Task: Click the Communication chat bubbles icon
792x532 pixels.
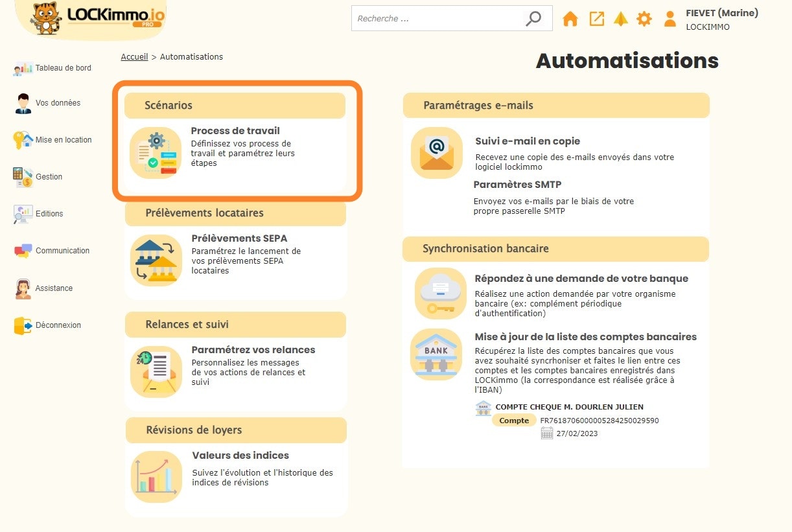Action: point(23,251)
